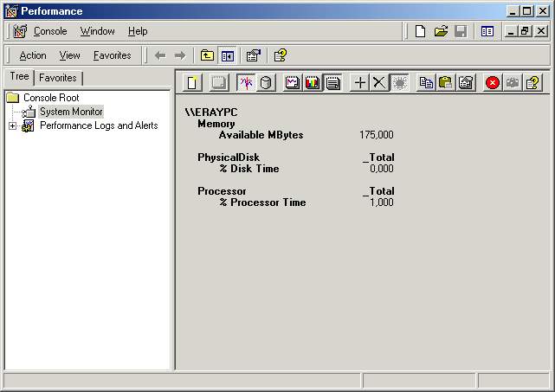555x392 pixels.
Task: Toggle Show/Hide Console Tree button
Action: [227, 55]
